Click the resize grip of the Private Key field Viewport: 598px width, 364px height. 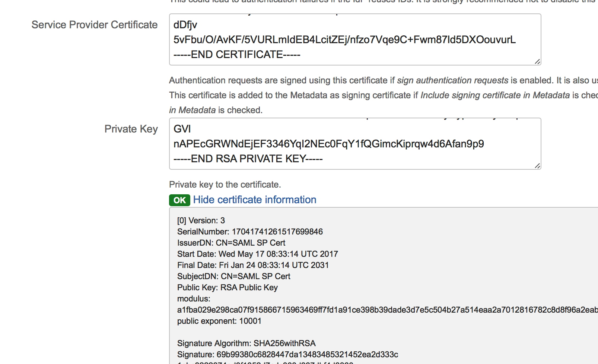(x=537, y=166)
